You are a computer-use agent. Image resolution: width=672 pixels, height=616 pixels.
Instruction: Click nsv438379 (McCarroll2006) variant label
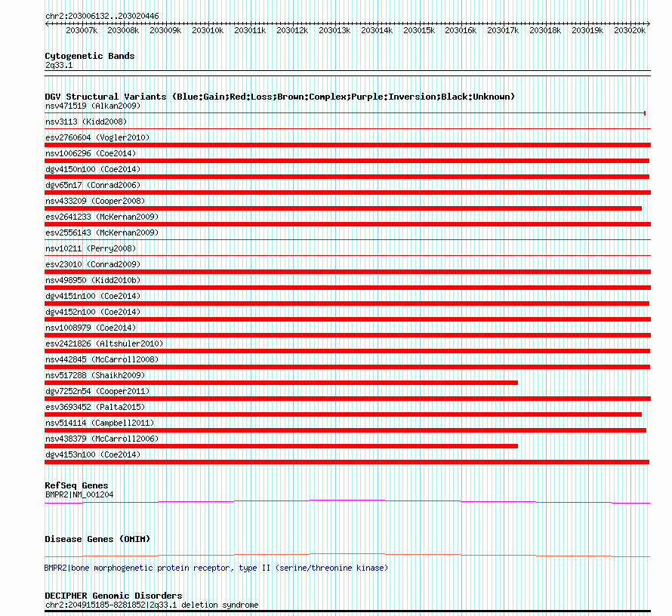click(x=102, y=439)
